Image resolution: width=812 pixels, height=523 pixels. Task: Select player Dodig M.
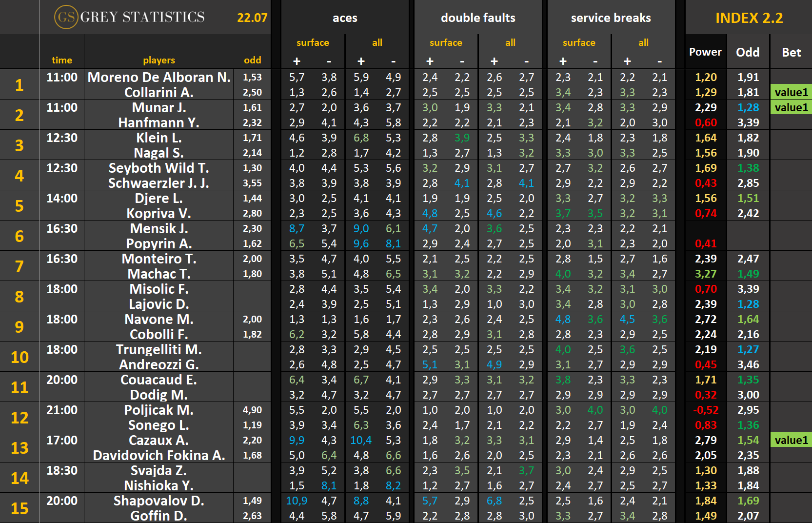[x=159, y=395]
